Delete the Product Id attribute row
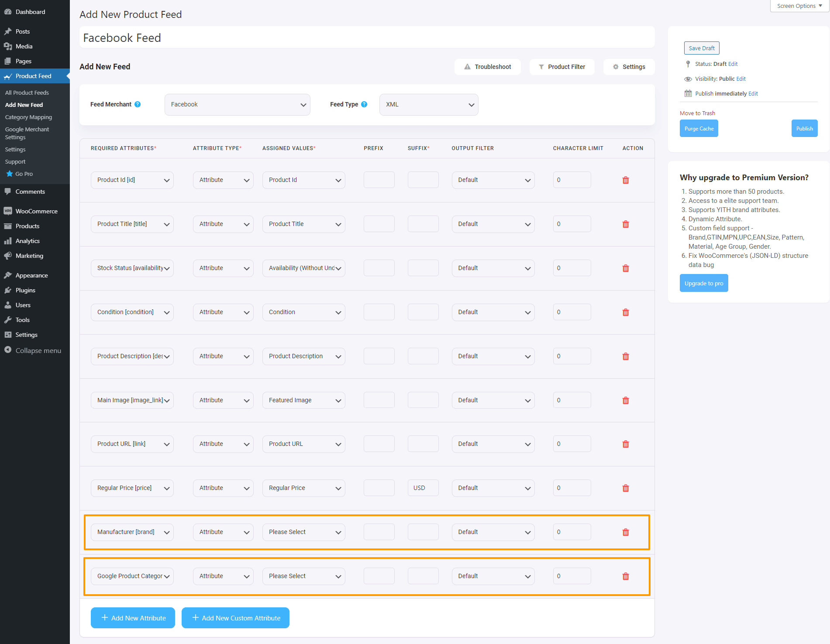Viewport: 830px width, 644px height. coord(626,180)
